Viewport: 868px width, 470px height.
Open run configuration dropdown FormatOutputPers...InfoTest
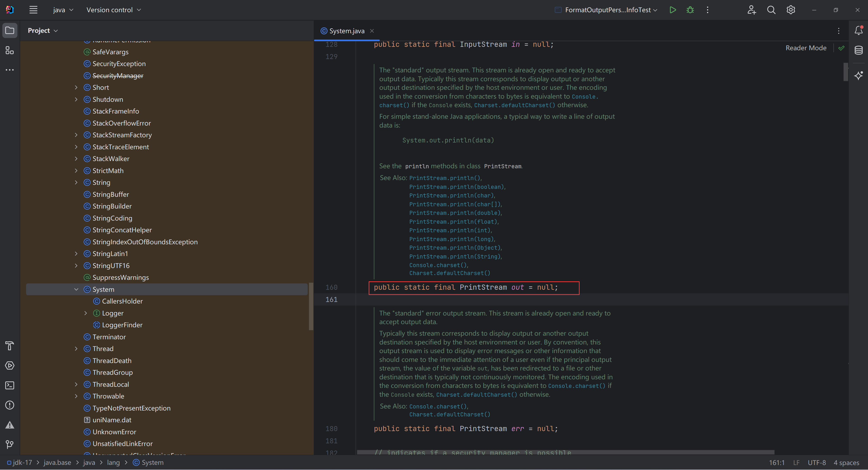pos(606,10)
